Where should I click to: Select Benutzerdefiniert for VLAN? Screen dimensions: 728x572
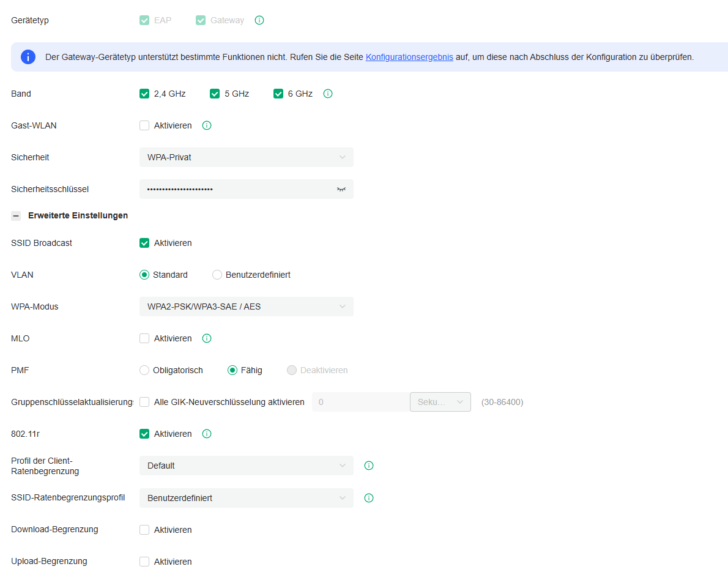point(217,275)
